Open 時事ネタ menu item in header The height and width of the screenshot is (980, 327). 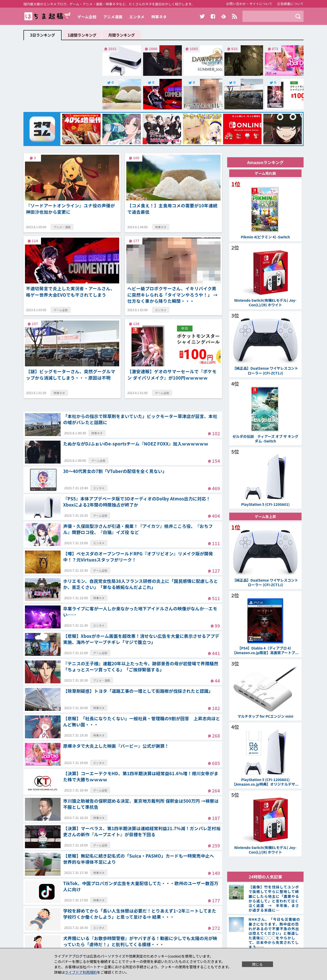(x=159, y=17)
